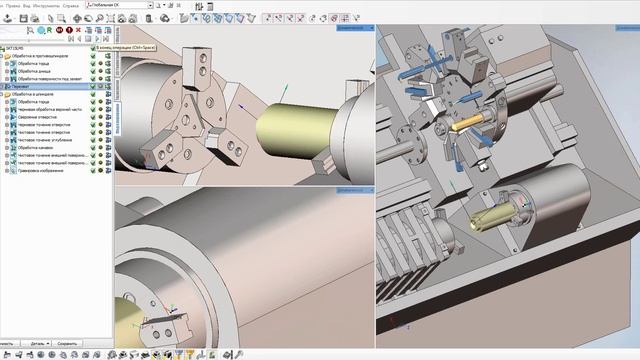Screen dimensions: 640x360
Task: Select the rotate view icon
Action: click(x=88, y=18)
